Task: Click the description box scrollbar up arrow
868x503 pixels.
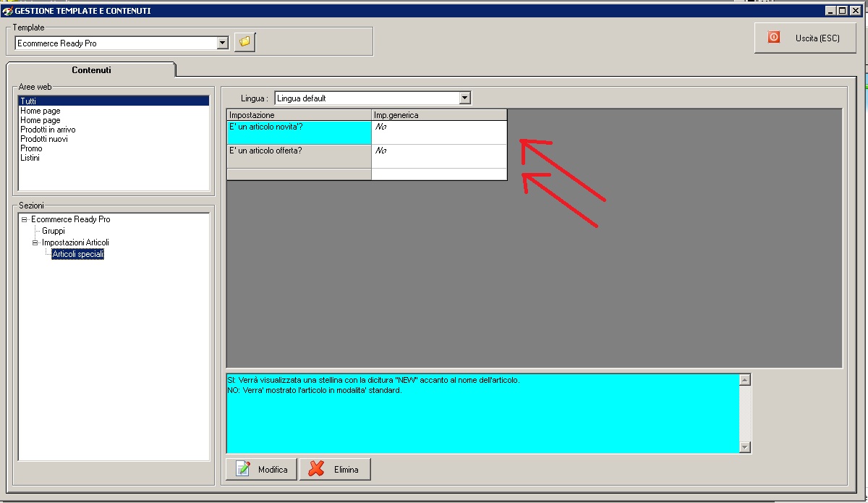Action: pyautogui.click(x=746, y=379)
